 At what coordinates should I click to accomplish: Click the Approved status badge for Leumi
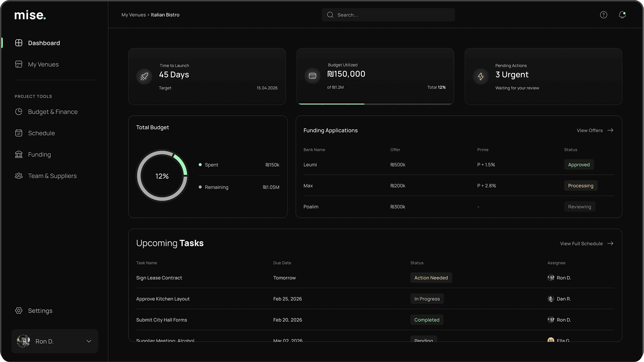(x=579, y=165)
